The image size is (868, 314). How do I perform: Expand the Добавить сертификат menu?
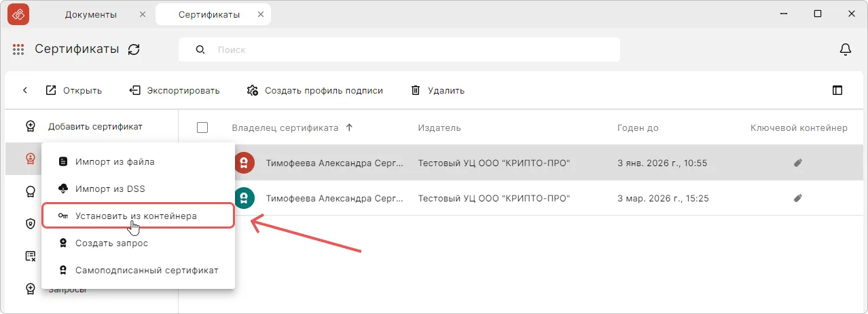pyautogui.click(x=94, y=126)
